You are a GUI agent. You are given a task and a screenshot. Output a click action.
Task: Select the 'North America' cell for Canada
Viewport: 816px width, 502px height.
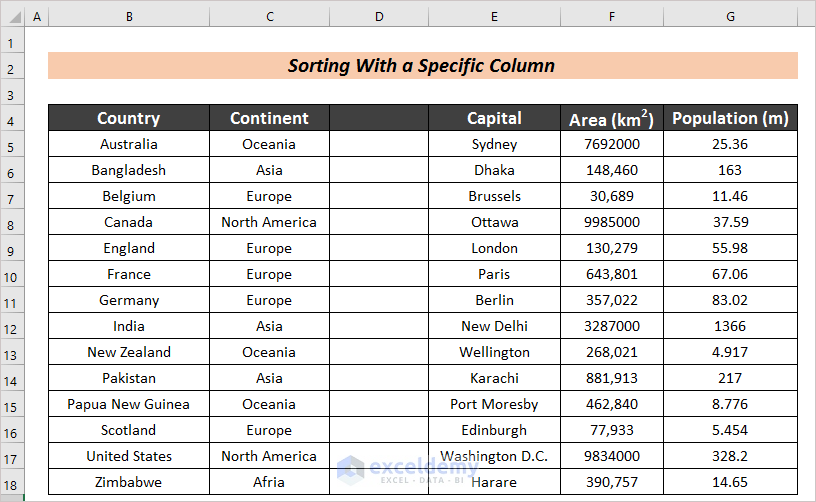pos(269,222)
